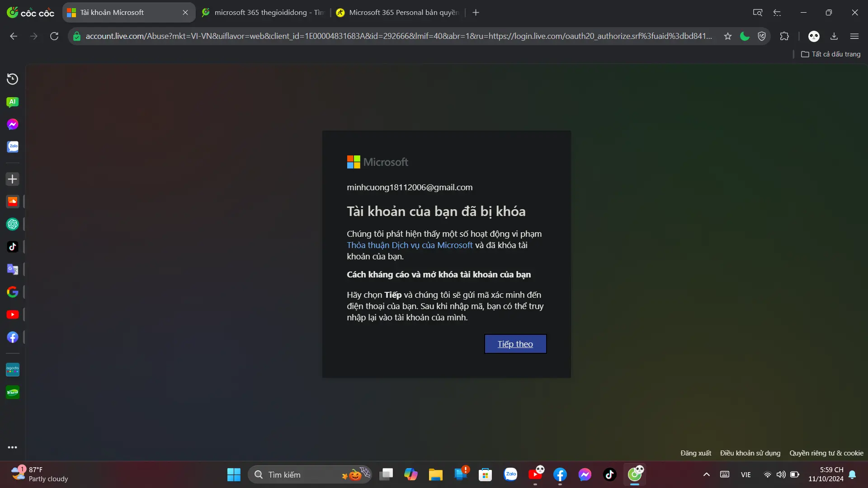Open the ad-block shield icon
868x488 pixels.
coord(762,36)
